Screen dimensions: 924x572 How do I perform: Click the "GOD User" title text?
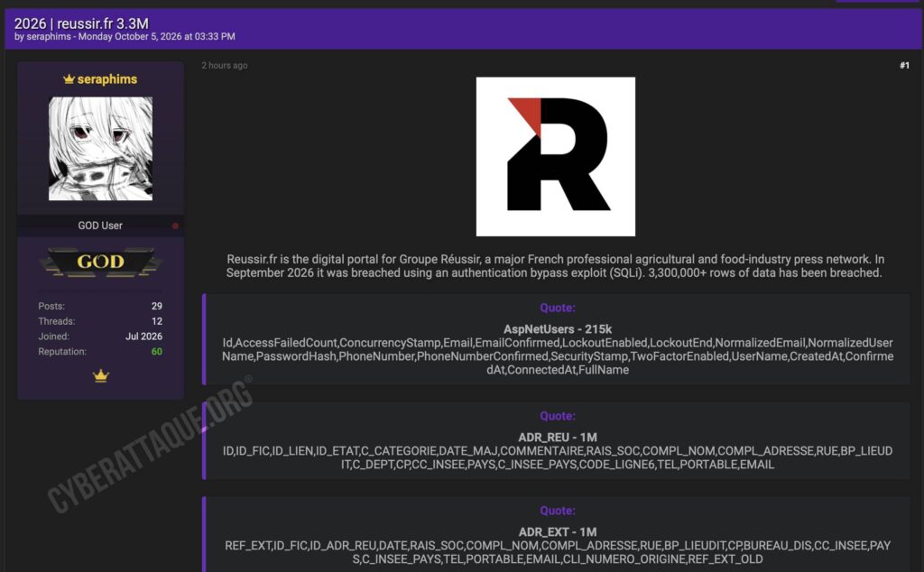click(100, 226)
